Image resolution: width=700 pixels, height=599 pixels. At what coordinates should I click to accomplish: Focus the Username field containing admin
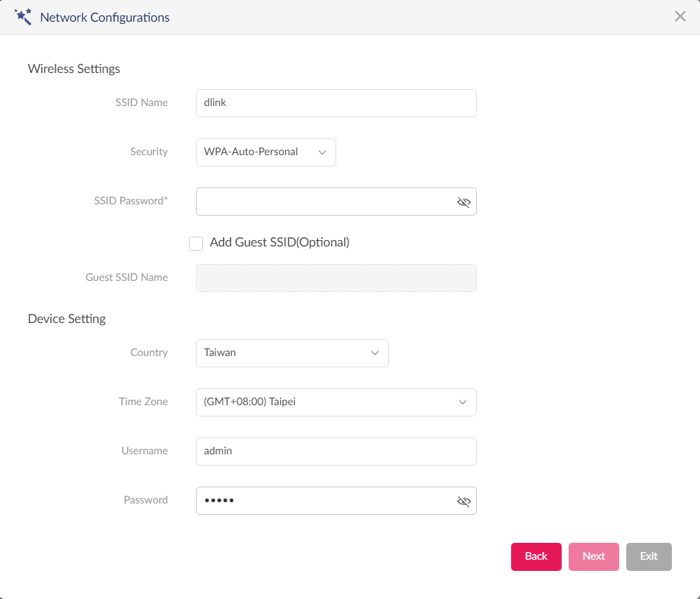click(336, 452)
